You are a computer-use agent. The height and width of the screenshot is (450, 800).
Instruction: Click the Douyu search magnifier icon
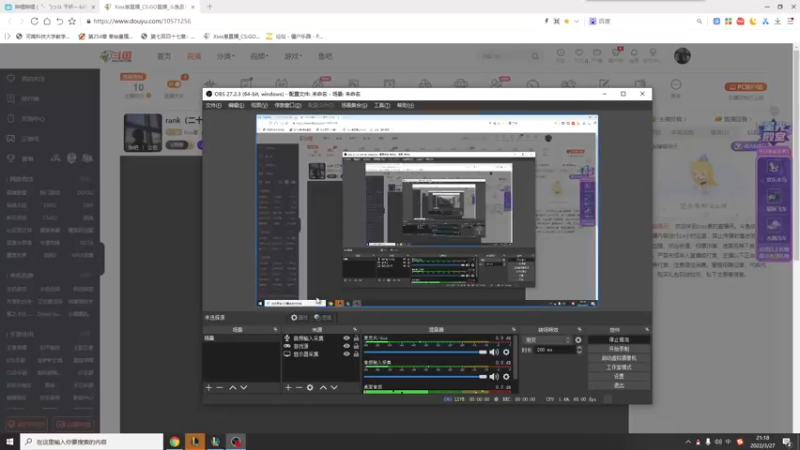point(535,56)
